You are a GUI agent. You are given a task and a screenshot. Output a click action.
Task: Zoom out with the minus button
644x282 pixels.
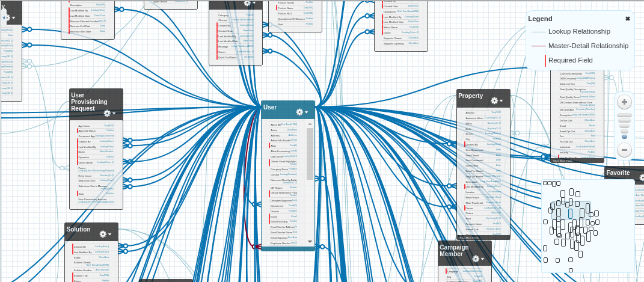[624, 150]
